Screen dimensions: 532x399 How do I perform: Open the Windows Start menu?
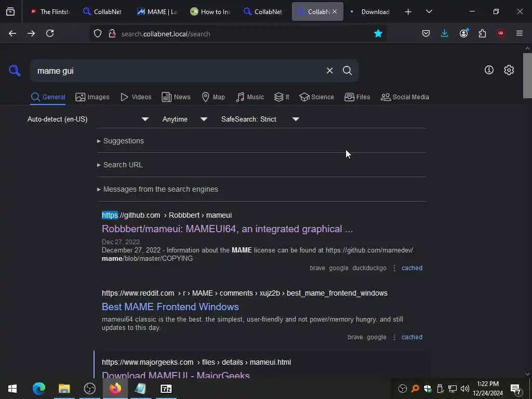(12, 389)
